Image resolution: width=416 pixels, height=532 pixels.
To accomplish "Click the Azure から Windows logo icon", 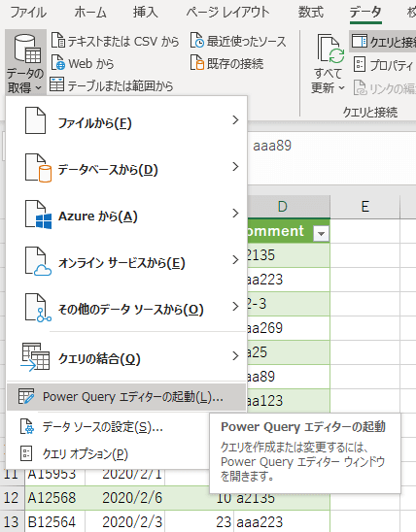I will (38, 215).
